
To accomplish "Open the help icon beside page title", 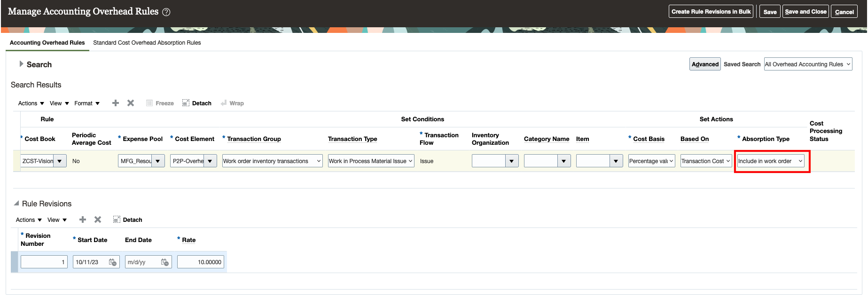I will click(x=166, y=12).
